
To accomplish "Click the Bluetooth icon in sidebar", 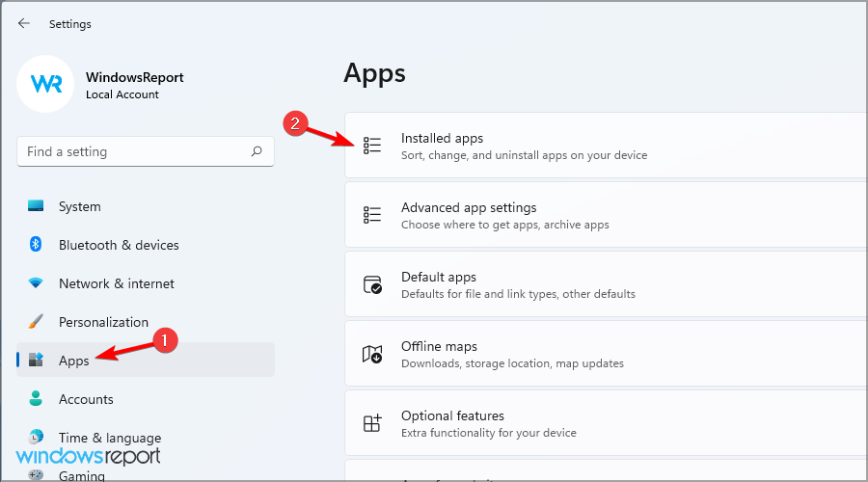I will pyautogui.click(x=36, y=245).
